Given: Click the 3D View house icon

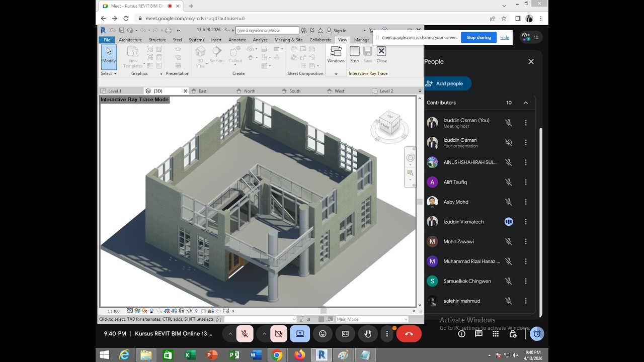Looking at the screenshot, I should [x=200, y=51].
